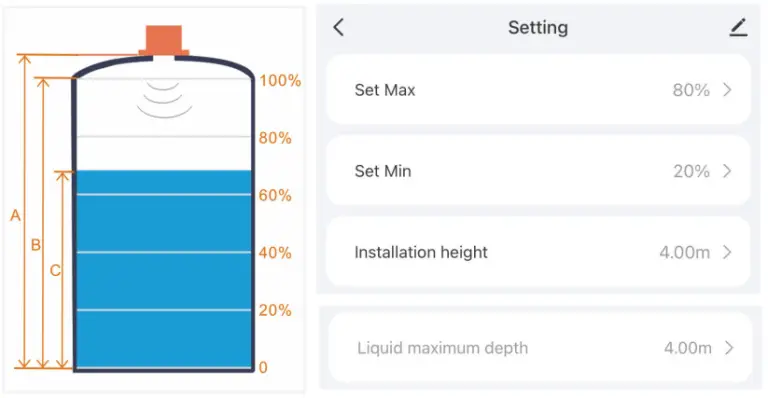The image size is (768, 398).
Task: Click the Setting page title
Action: click(x=538, y=27)
